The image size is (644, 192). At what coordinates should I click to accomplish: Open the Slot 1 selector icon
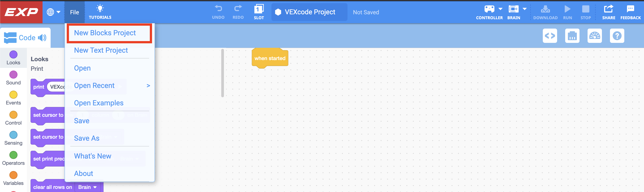[259, 9]
